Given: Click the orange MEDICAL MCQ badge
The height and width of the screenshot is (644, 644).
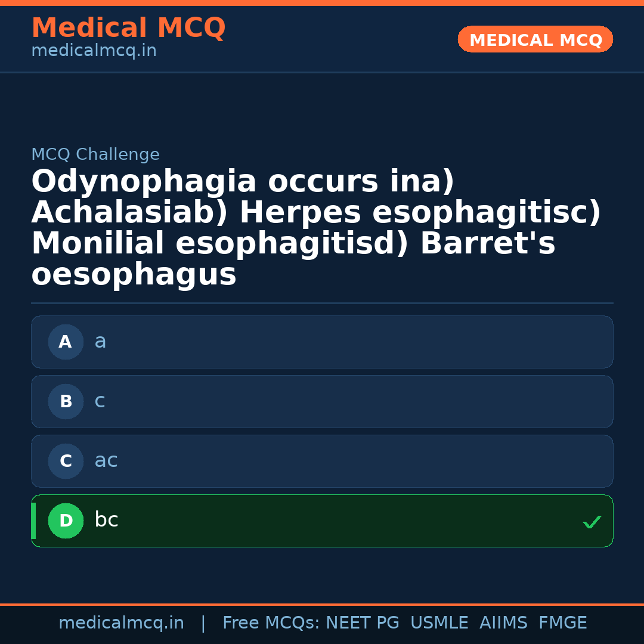Looking at the screenshot, I should click(x=535, y=39).
